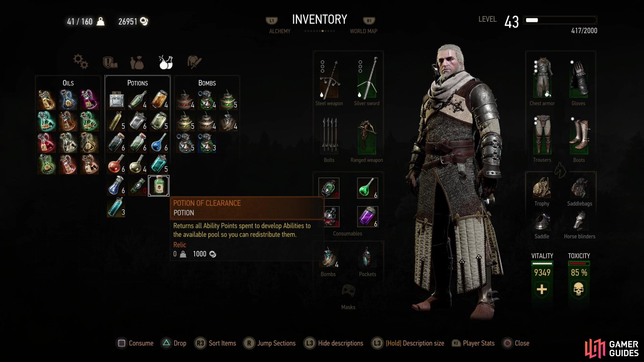
Task: Select the first oil bottle in Oils
Action: (47, 100)
